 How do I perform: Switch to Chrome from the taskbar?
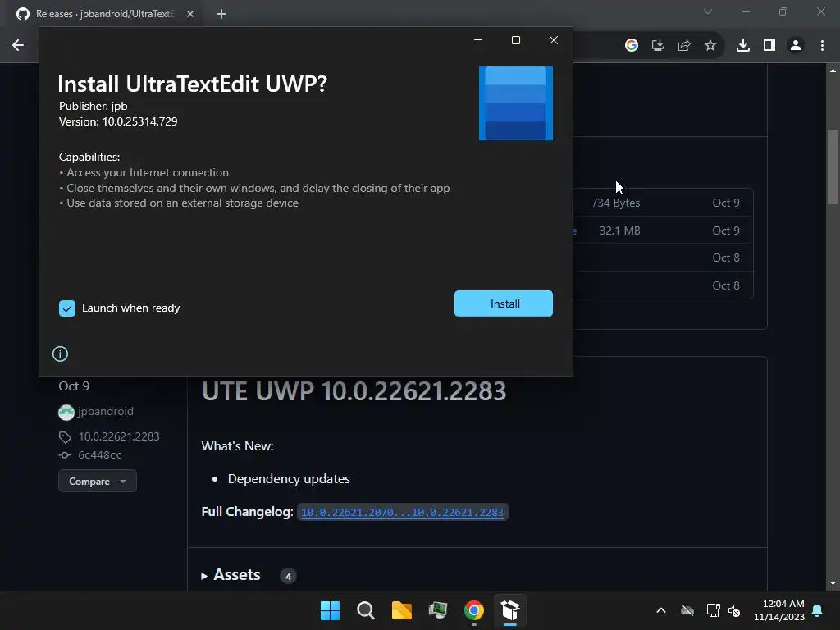pos(473,610)
